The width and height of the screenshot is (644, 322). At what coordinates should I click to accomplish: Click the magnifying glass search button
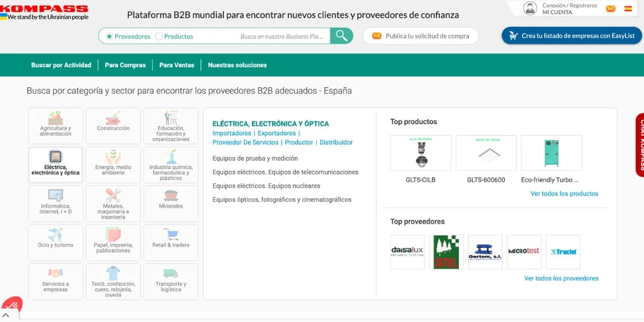(342, 36)
